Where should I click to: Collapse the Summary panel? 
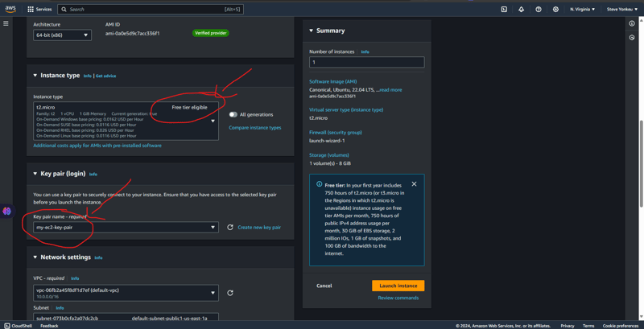[312, 31]
